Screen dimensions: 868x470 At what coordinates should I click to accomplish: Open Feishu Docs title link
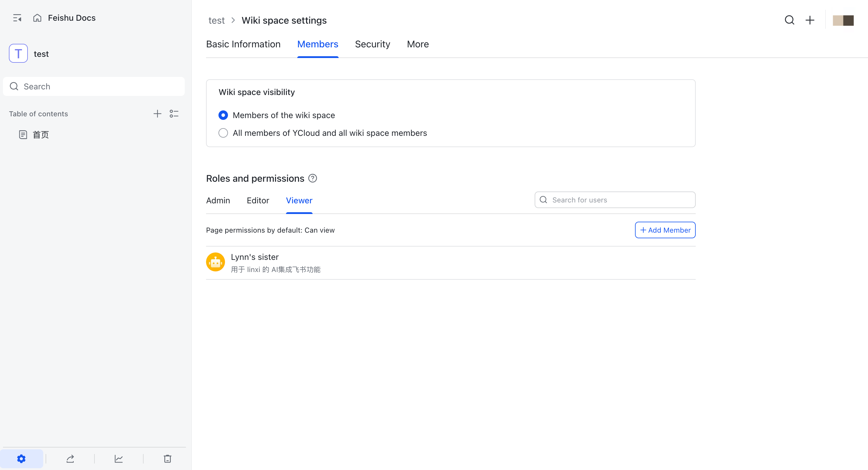(72, 18)
